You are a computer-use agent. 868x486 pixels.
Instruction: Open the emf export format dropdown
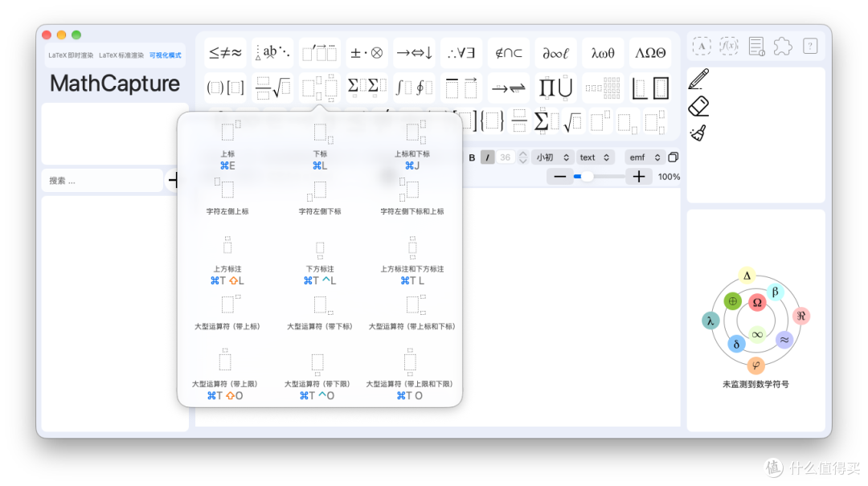click(645, 157)
